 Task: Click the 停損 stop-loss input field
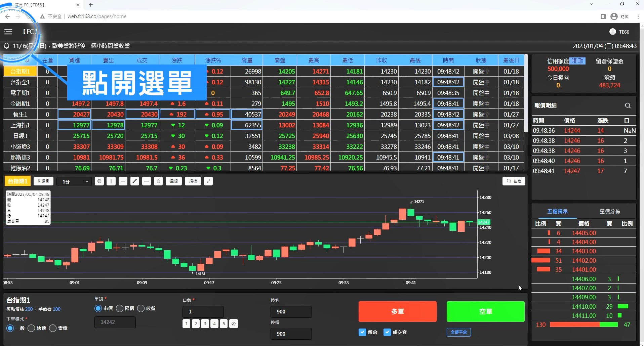291,334
